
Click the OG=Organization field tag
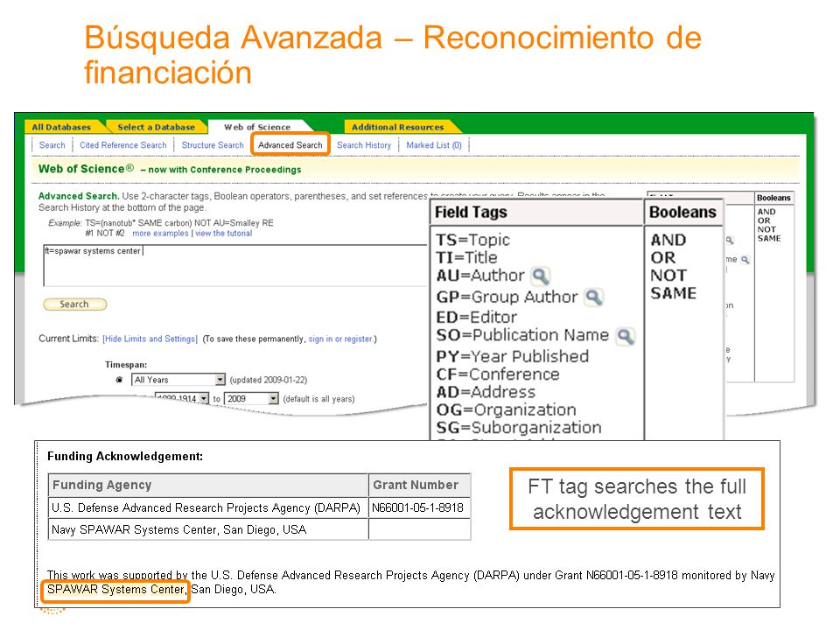[507, 409]
